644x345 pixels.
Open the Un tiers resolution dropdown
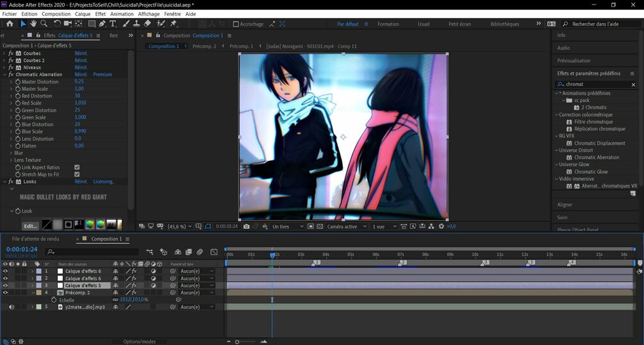coord(288,226)
